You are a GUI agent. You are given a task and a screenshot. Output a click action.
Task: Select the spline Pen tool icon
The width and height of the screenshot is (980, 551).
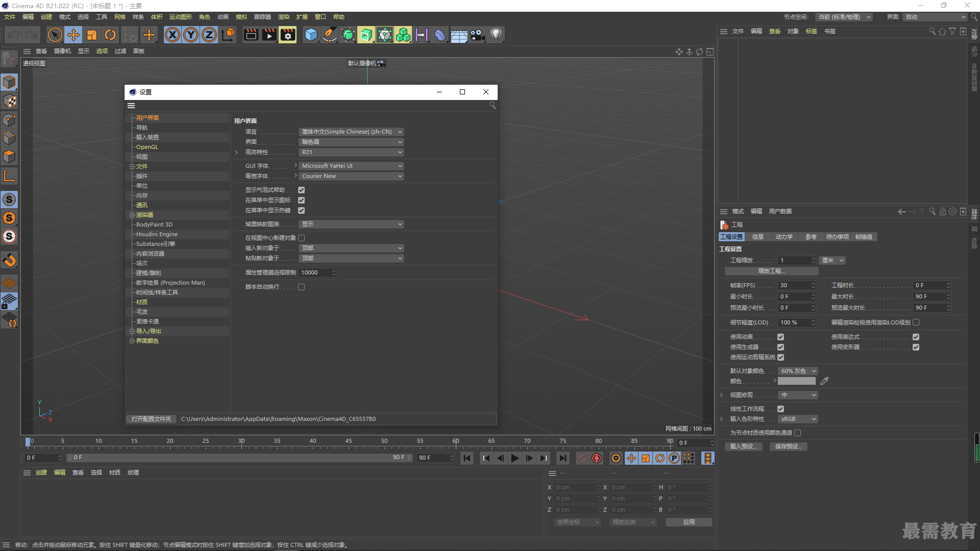coord(330,35)
